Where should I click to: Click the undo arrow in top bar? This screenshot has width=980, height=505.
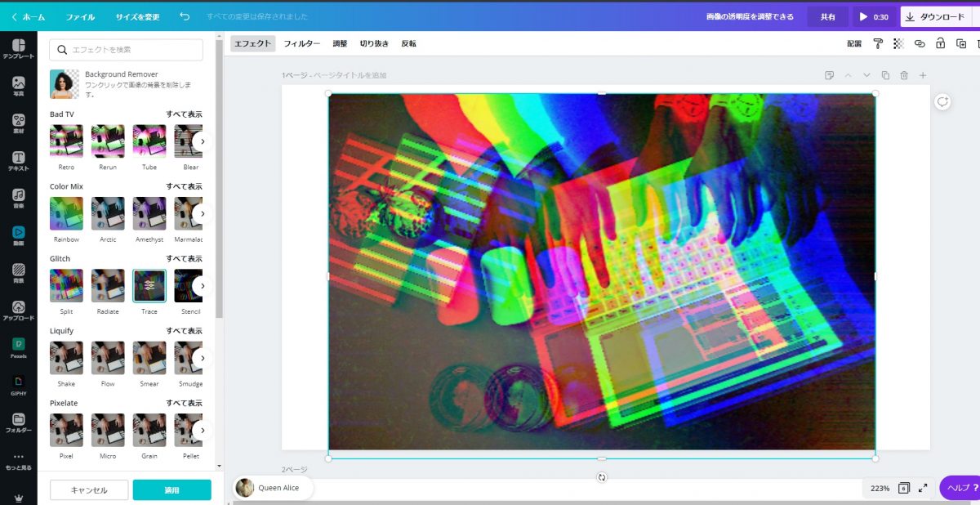click(185, 16)
